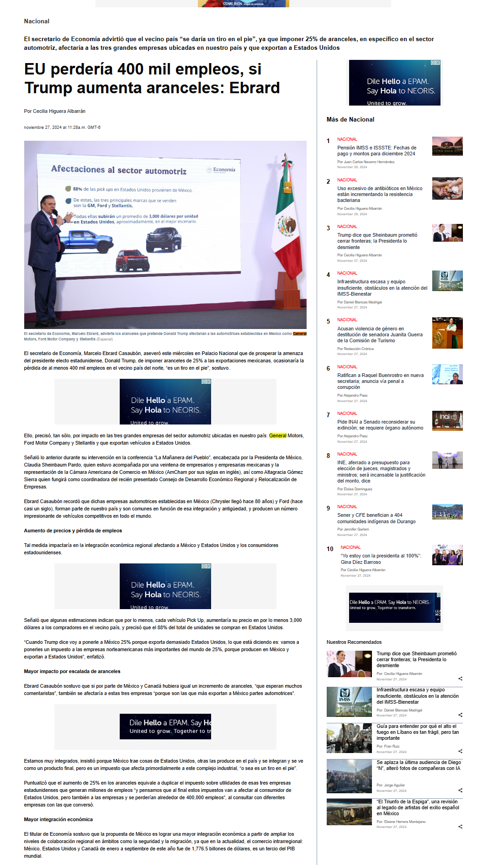Click the Espiga exhibition recommended image
Viewport: 504px width, 865px height.
[349, 812]
